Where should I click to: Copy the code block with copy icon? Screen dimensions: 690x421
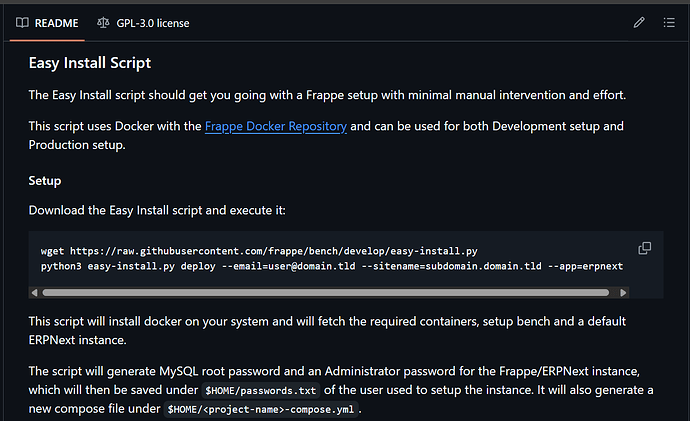[645, 248]
